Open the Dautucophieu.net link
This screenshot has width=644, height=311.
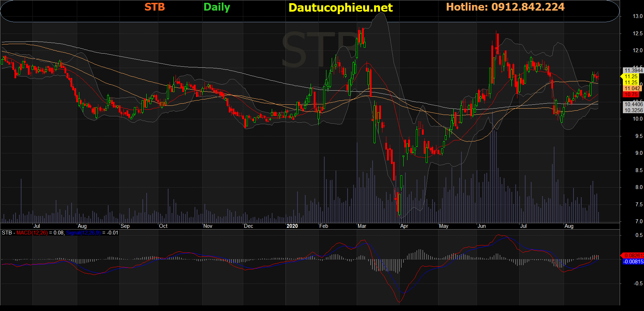coord(340,8)
